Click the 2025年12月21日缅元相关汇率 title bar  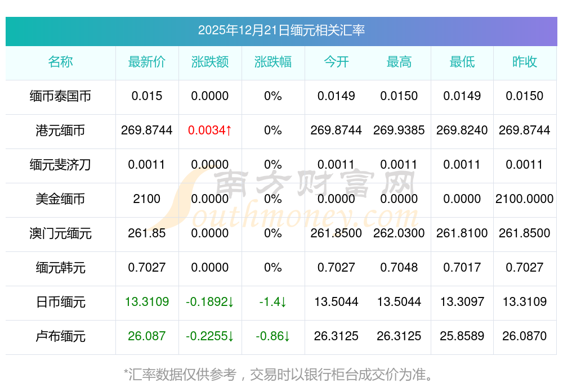pos(281,30)
